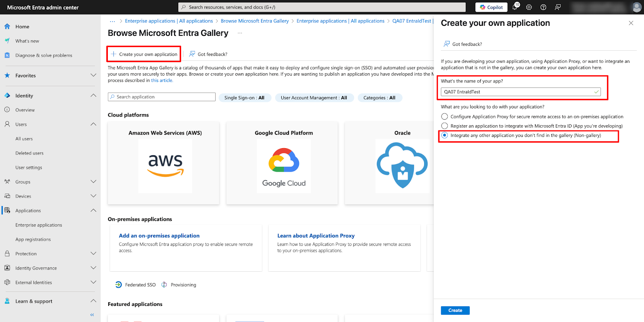Open portal settings gear icon

click(x=529, y=7)
